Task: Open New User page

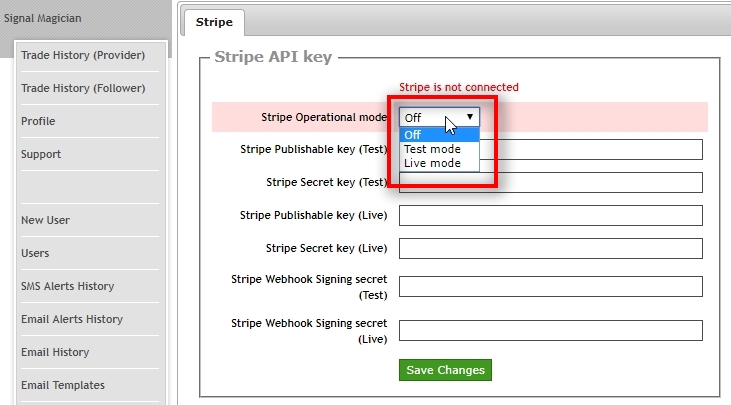Action: [x=45, y=220]
